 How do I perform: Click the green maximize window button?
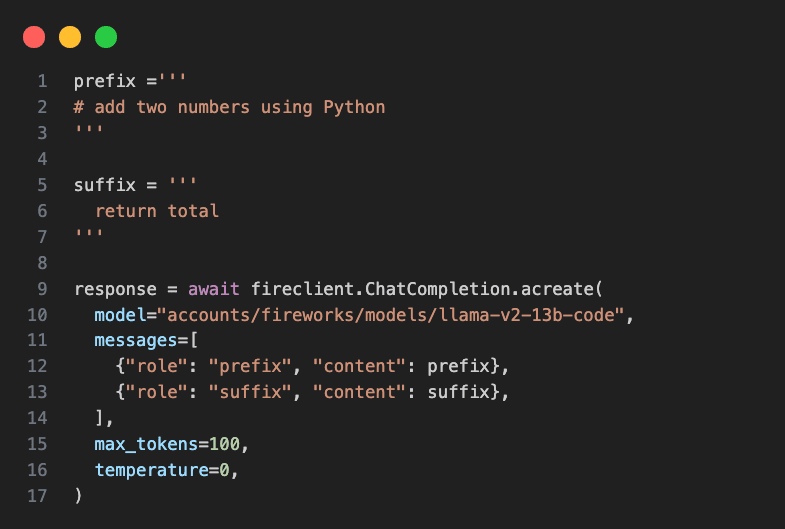(x=106, y=37)
